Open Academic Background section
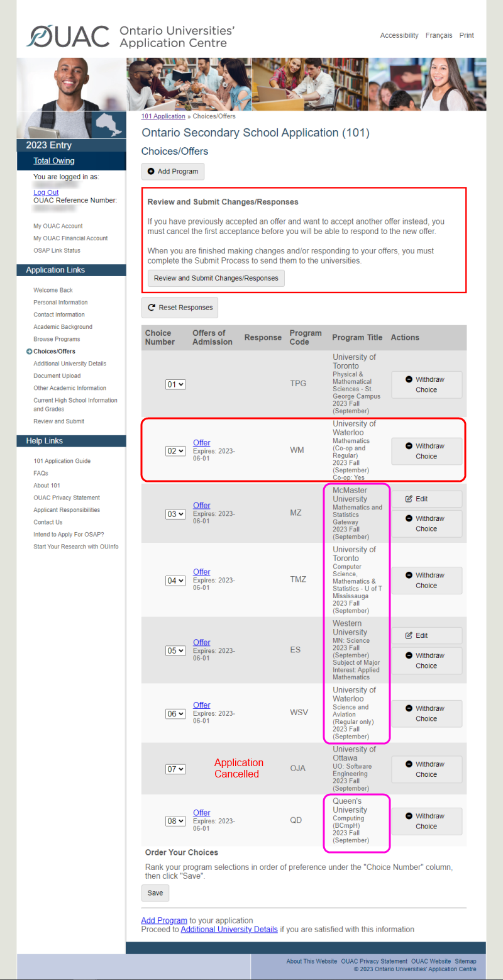Screen dimensions: 503x980 coord(63,327)
